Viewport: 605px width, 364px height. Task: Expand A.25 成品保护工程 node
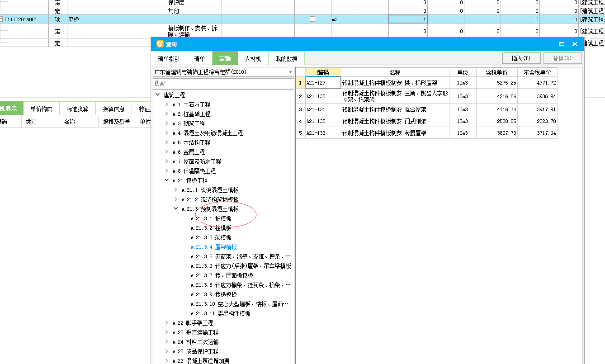click(166, 351)
